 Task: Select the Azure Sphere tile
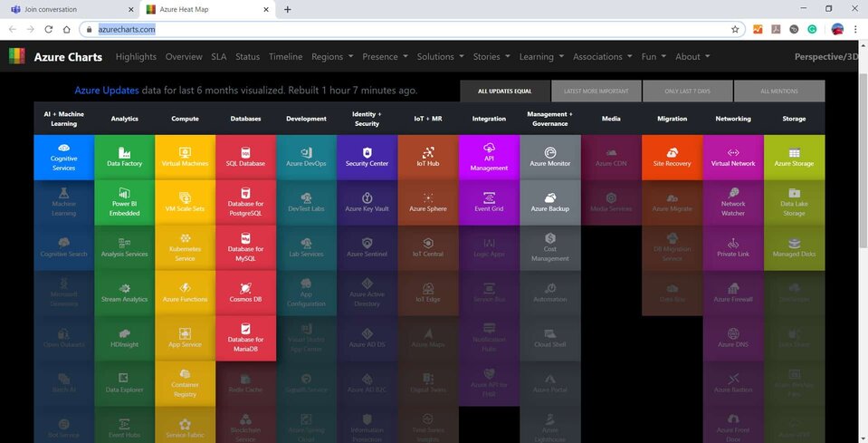click(x=428, y=203)
